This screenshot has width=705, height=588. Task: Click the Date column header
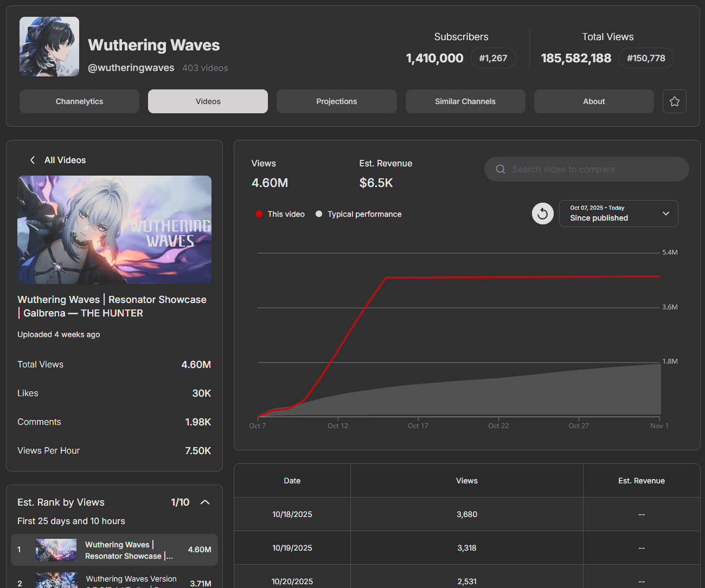coord(292,481)
